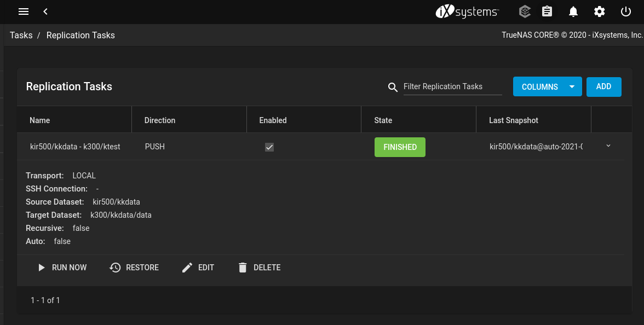The image size is (644, 325).
Task: Click the Transport value LOCAL
Action: click(84, 176)
